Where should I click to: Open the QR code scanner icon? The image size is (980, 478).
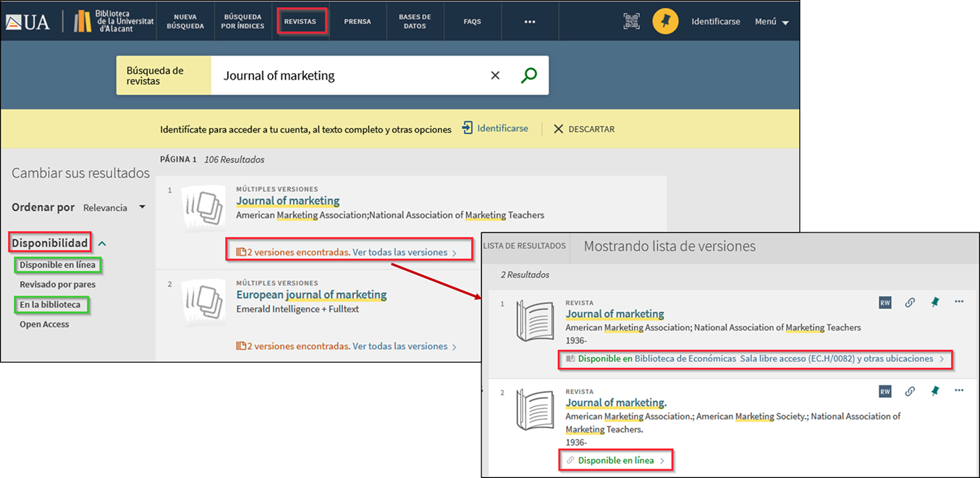631,21
